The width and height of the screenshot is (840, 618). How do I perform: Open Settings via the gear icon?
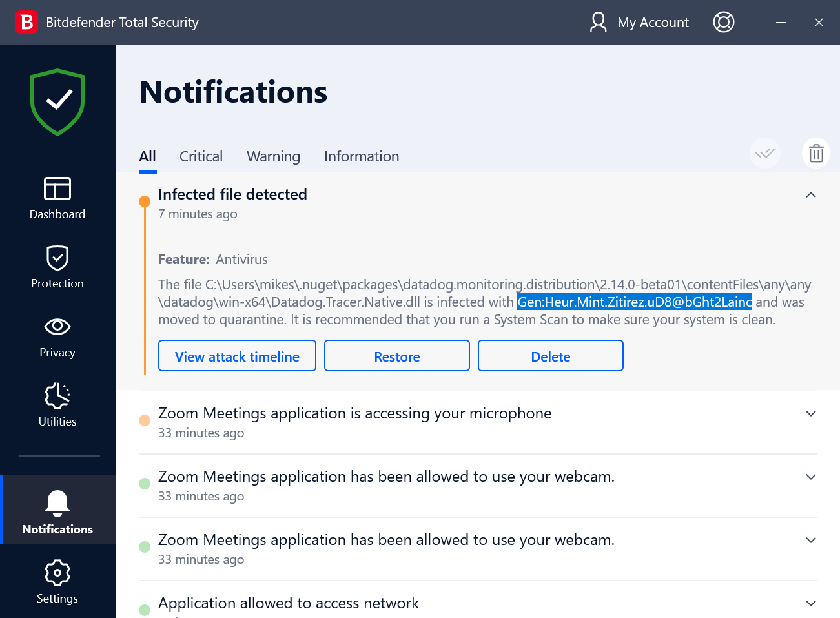[57, 572]
